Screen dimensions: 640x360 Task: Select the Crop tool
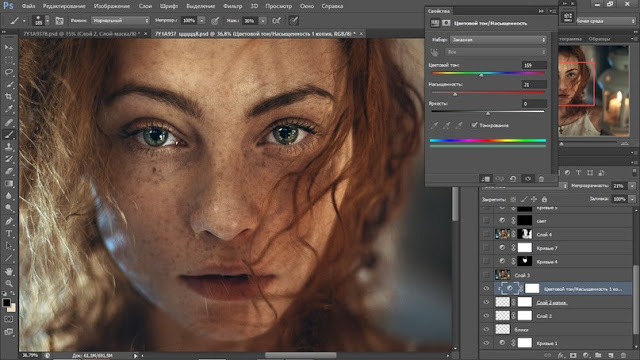[x=9, y=97]
